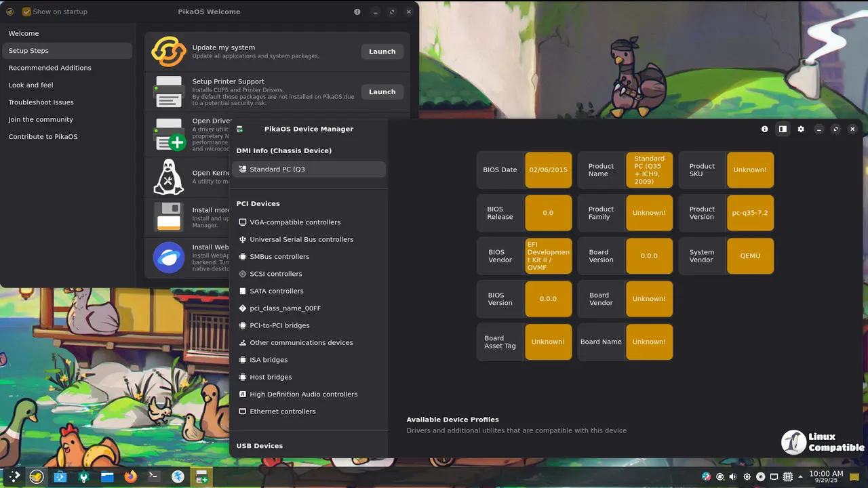This screenshot has width=868, height=488.
Task: Expand the SATA controllers entry
Action: [x=276, y=291]
